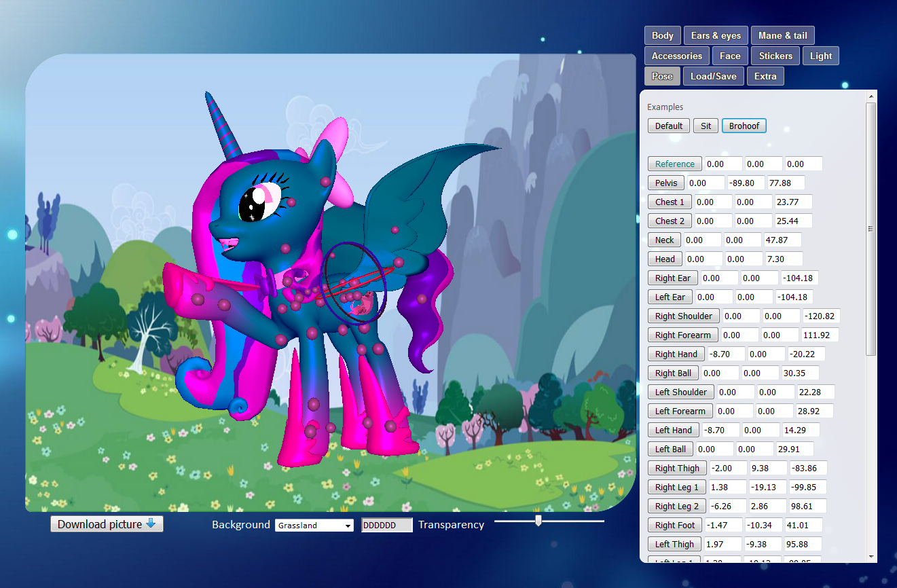Select the Chest 1 bone button
This screenshot has width=897, height=588.
click(x=670, y=202)
